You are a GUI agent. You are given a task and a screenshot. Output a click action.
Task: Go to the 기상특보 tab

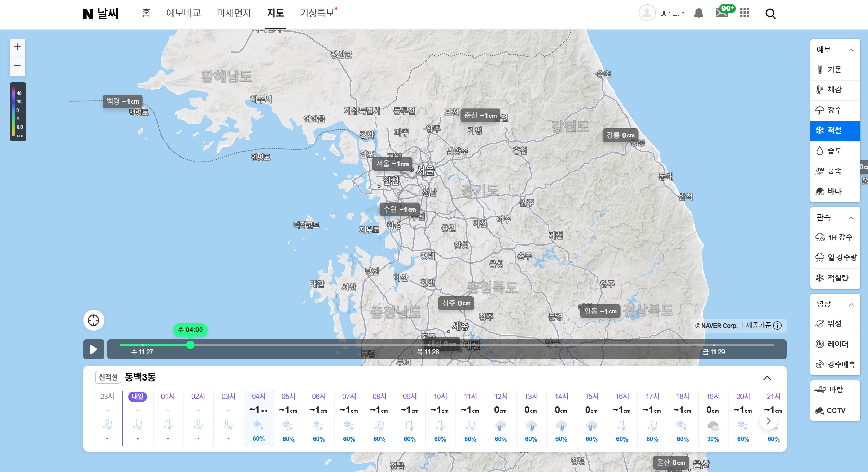click(x=317, y=13)
